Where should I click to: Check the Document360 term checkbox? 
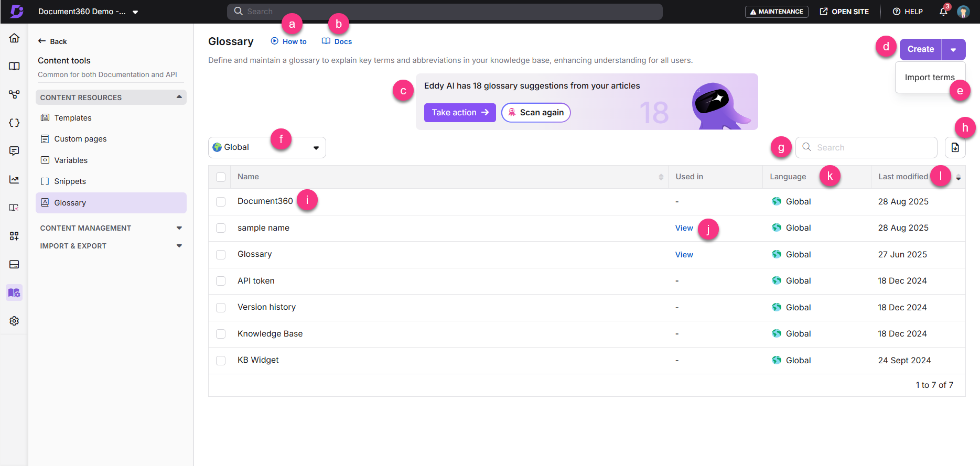221,202
